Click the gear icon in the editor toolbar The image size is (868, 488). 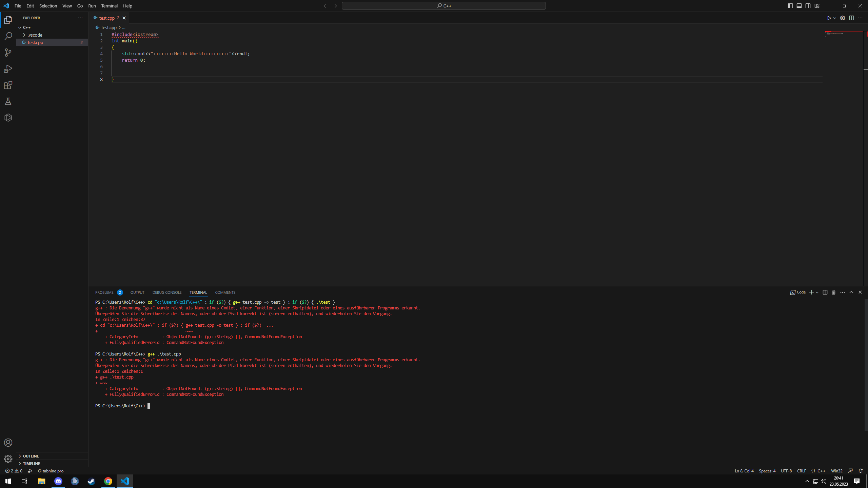pyautogui.click(x=843, y=18)
